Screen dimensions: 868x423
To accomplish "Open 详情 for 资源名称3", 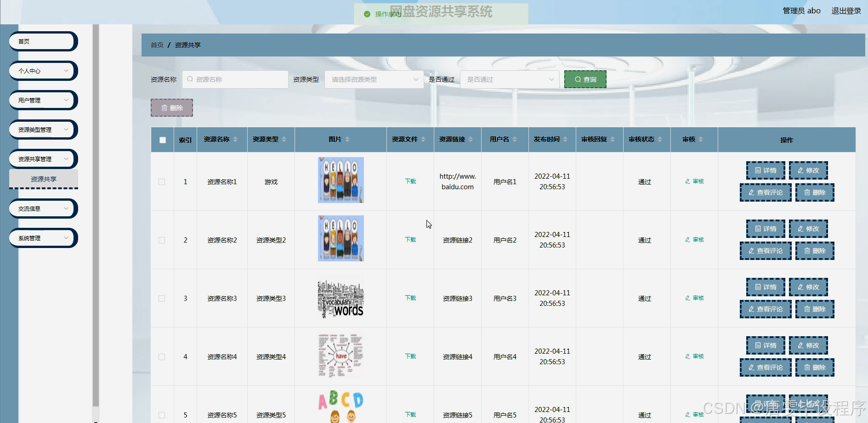I will [765, 287].
